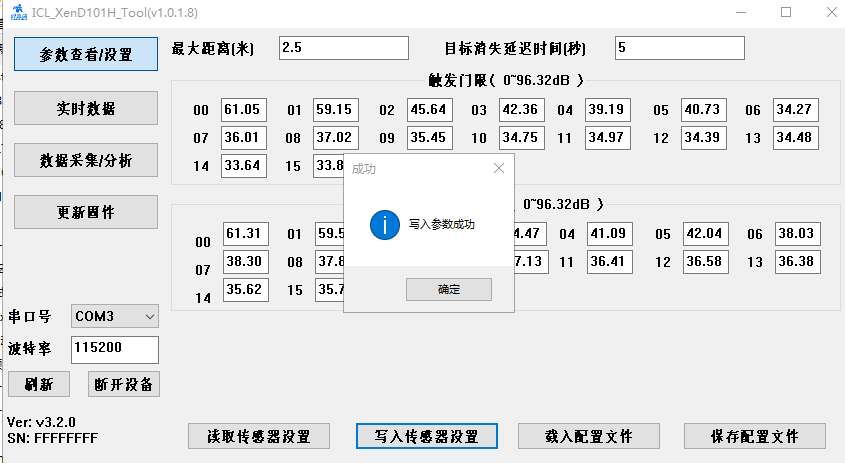Click the 目标消失延迟时间 field showing 5
This screenshot has width=845, height=463.
tap(679, 48)
